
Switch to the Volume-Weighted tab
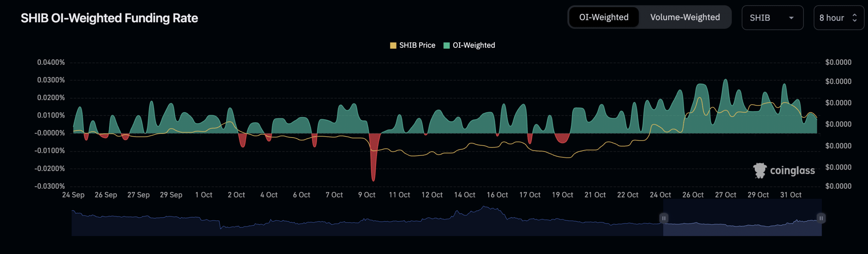point(685,17)
